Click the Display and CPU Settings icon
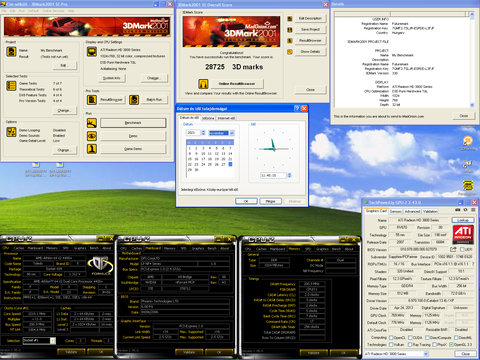Screen dimensions: 480x360 [92, 52]
